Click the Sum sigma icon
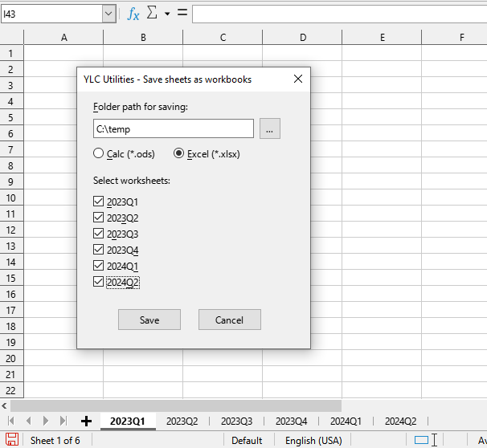 coord(152,13)
